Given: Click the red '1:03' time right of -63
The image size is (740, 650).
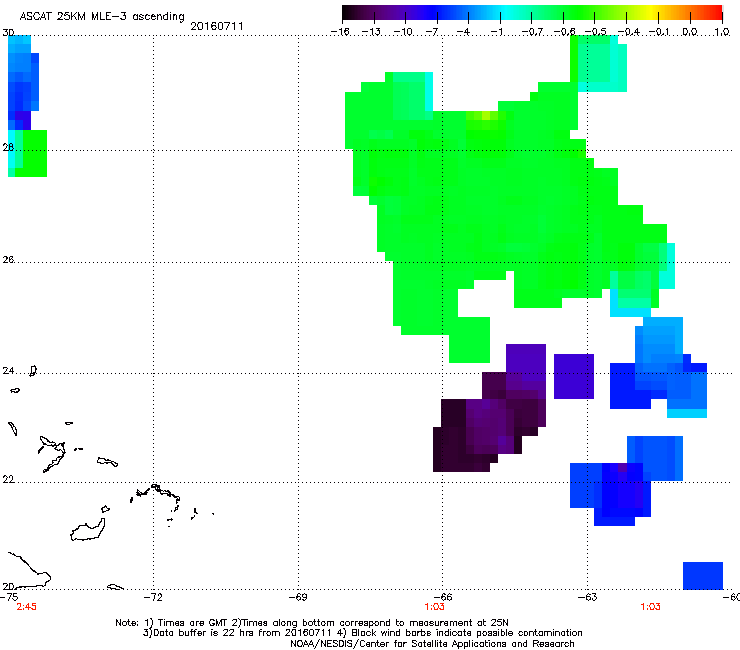Looking at the screenshot, I should pyautogui.click(x=650, y=607).
